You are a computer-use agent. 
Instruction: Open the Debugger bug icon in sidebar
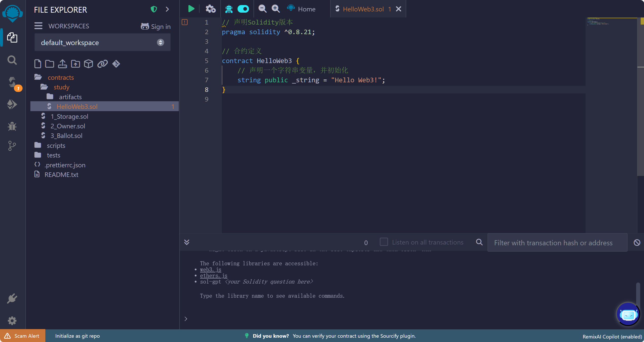(x=12, y=126)
